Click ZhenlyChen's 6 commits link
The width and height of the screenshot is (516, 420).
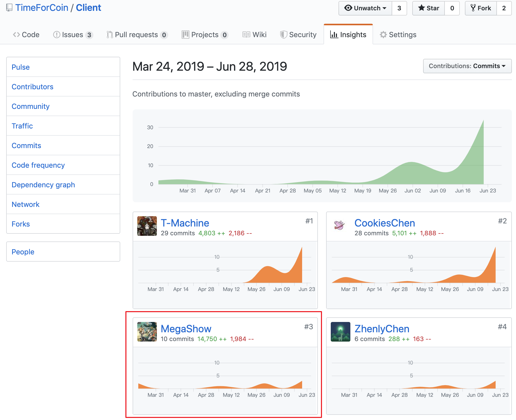click(370, 339)
